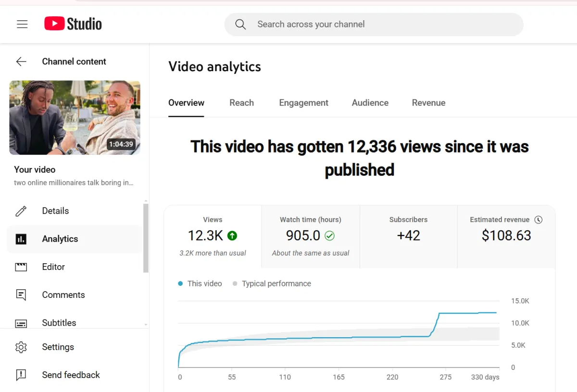This screenshot has width=577, height=392.
Task: Click the 275 x-axis label
Action: pos(446,377)
